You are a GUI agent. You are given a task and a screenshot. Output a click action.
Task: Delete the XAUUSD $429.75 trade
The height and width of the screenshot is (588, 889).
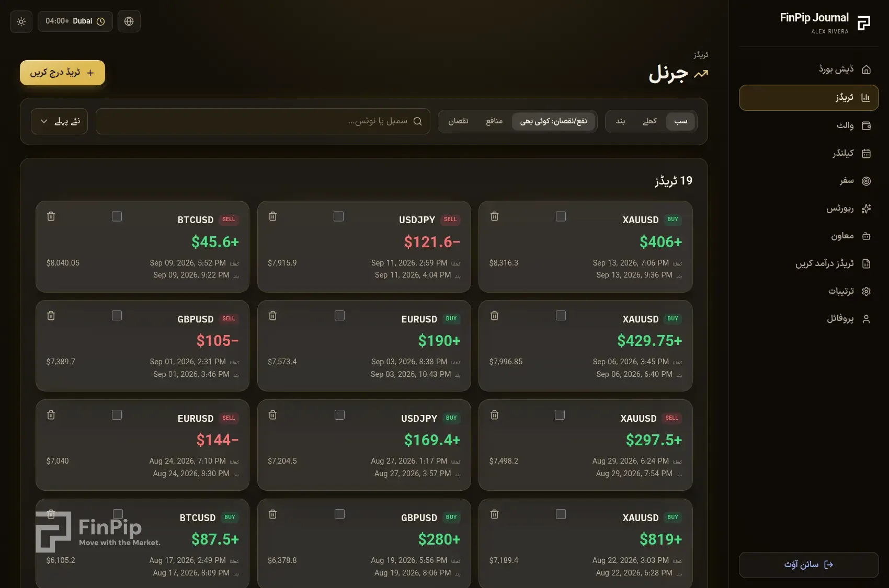click(x=495, y=316)
